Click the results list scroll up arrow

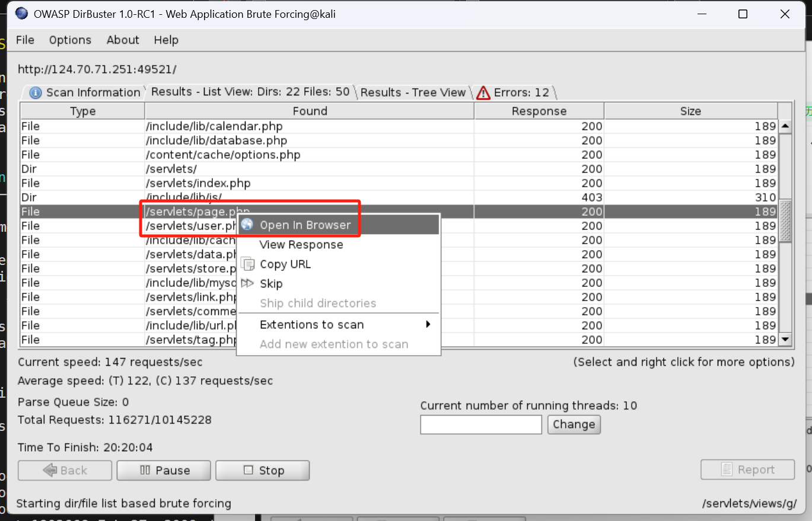point(785,126)
